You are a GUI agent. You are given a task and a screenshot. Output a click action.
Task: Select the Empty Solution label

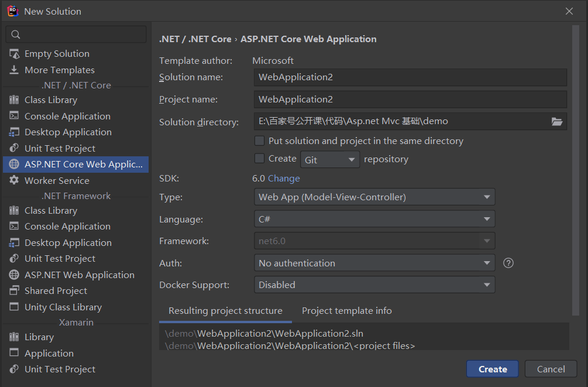[x=57, y=54]
